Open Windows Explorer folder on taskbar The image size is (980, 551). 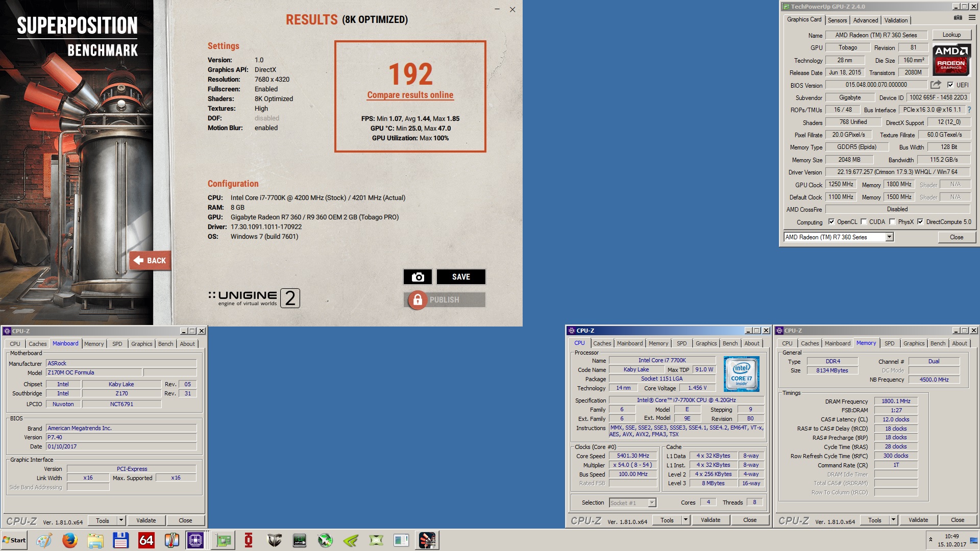pos(95,540)
